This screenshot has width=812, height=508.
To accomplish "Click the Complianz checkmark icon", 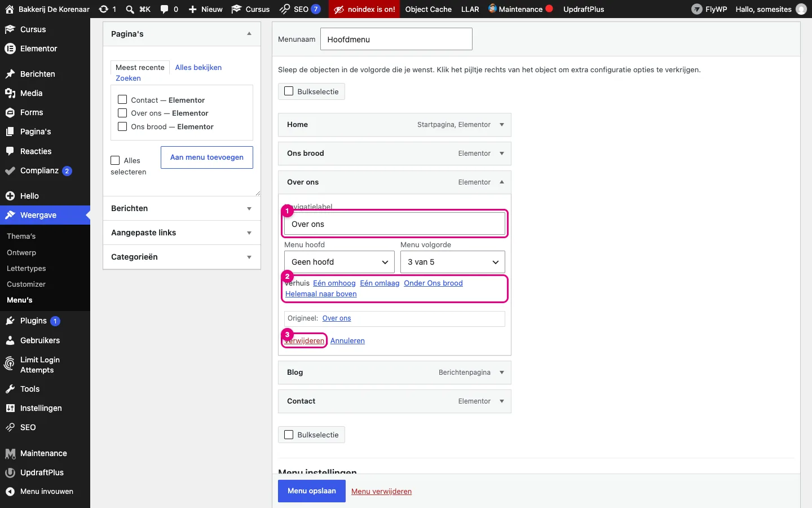I will point(10,170).
